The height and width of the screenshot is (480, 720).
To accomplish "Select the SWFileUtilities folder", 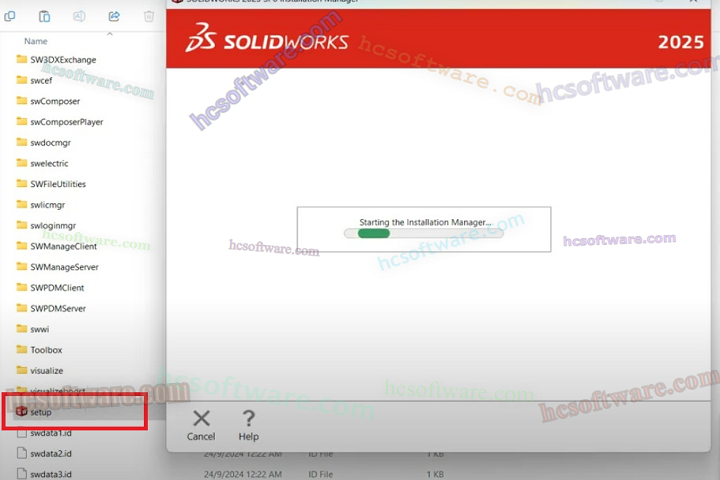I will (51, 184).
